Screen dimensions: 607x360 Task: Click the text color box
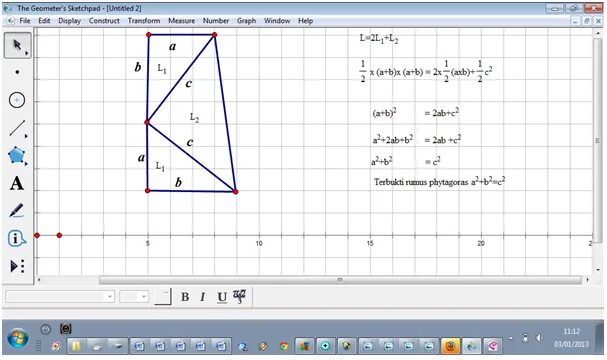(163, 297)
